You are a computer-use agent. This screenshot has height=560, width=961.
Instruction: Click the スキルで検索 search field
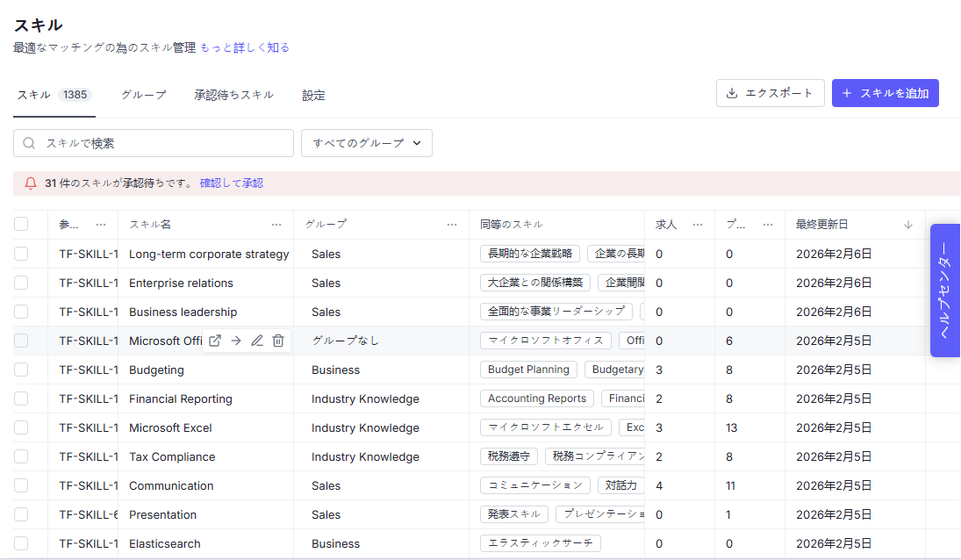[x=154, y=143]
